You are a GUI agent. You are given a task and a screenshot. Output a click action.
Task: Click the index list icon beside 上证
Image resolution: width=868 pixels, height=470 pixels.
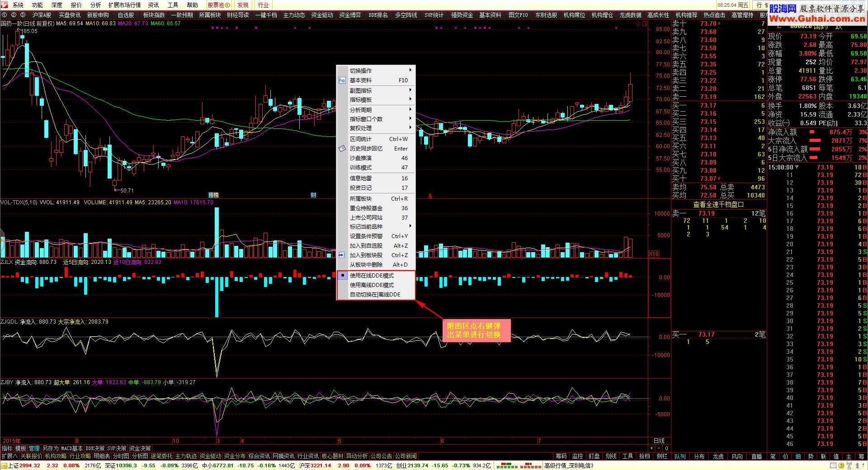(x=4, y=465)
